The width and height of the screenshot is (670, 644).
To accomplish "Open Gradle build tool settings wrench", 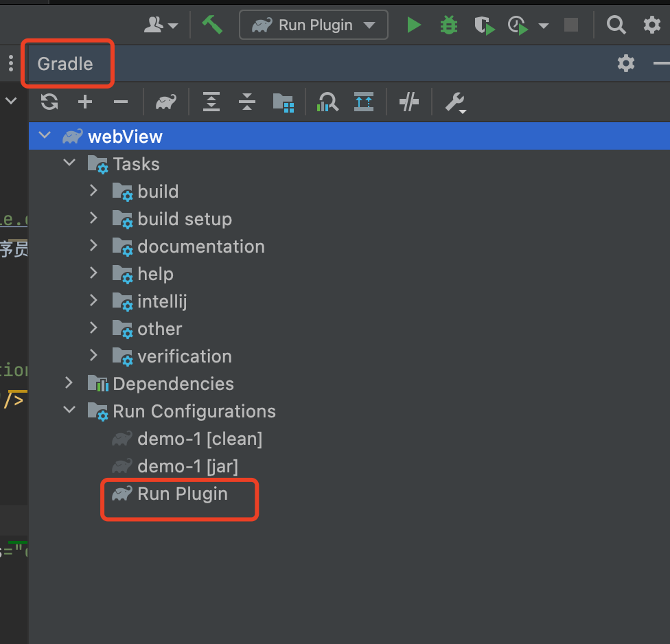I will 455,102.
